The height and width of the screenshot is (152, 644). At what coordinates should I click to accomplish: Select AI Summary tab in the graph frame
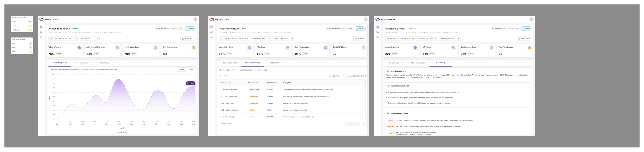[x=104, y=63]
